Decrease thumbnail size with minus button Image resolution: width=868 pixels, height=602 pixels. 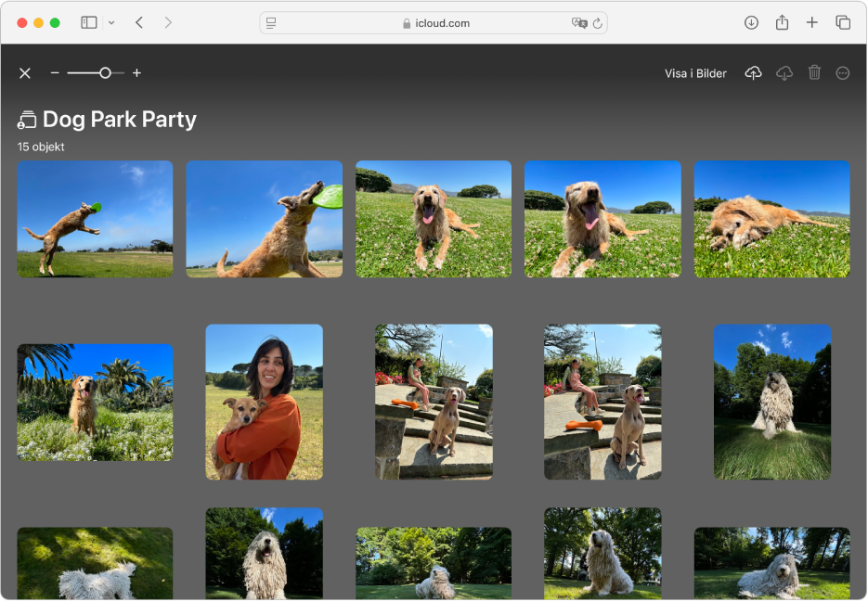55,73
